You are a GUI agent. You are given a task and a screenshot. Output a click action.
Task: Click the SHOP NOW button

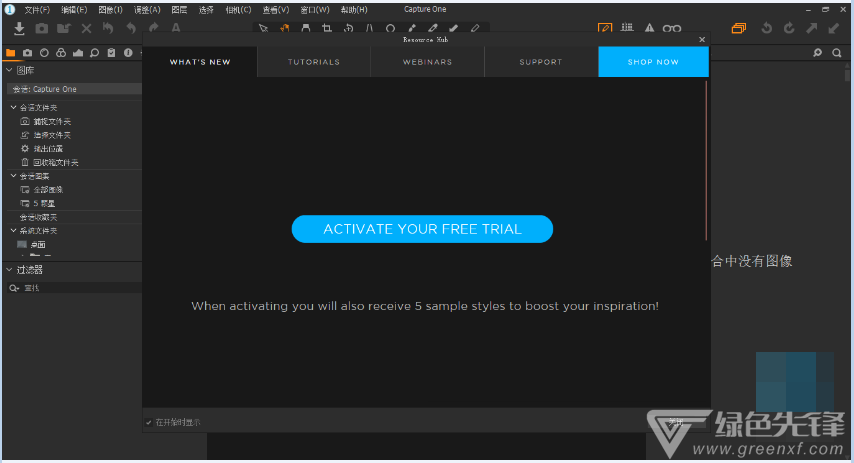[x=654, y=62]
